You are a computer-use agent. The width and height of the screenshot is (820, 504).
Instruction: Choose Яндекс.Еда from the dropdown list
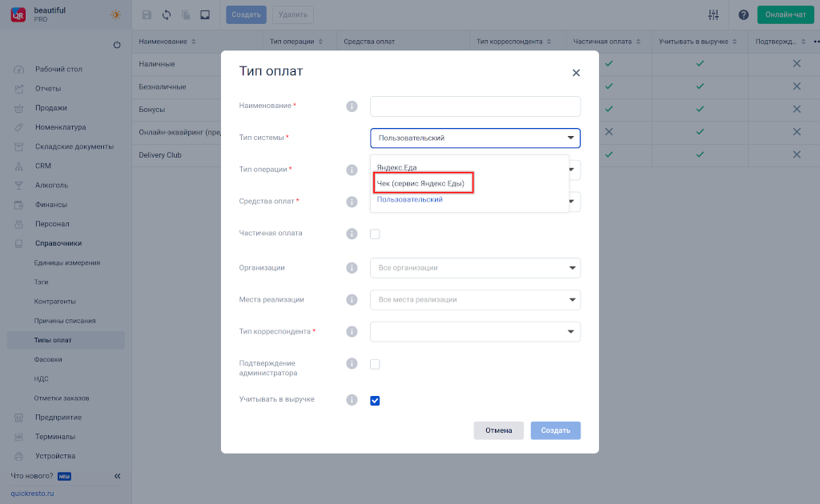click(397, 167)
